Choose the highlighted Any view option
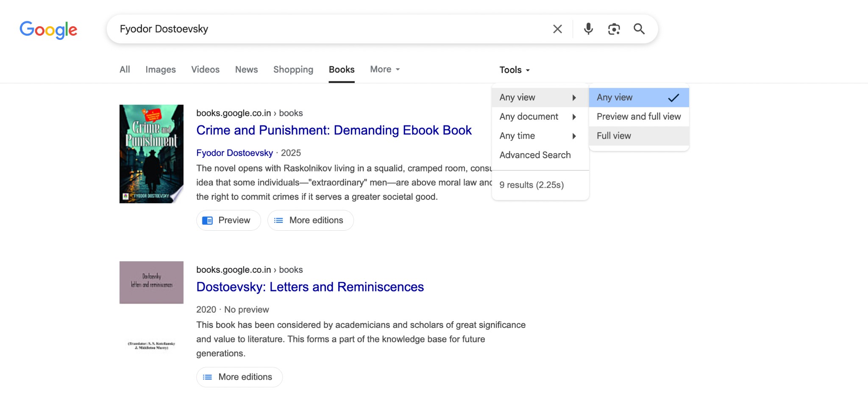 pos(639,98)
